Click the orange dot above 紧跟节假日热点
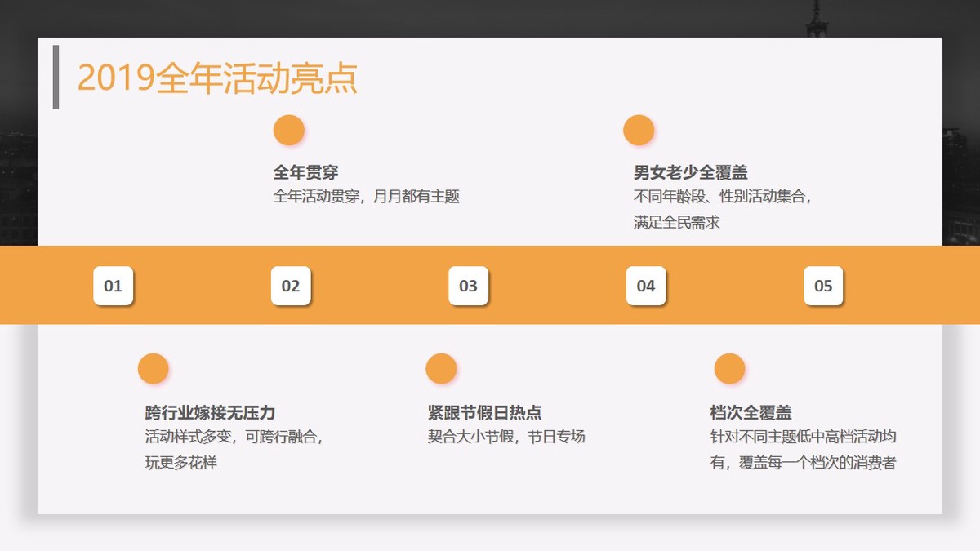The image size is (980, 551). point(441,368)
